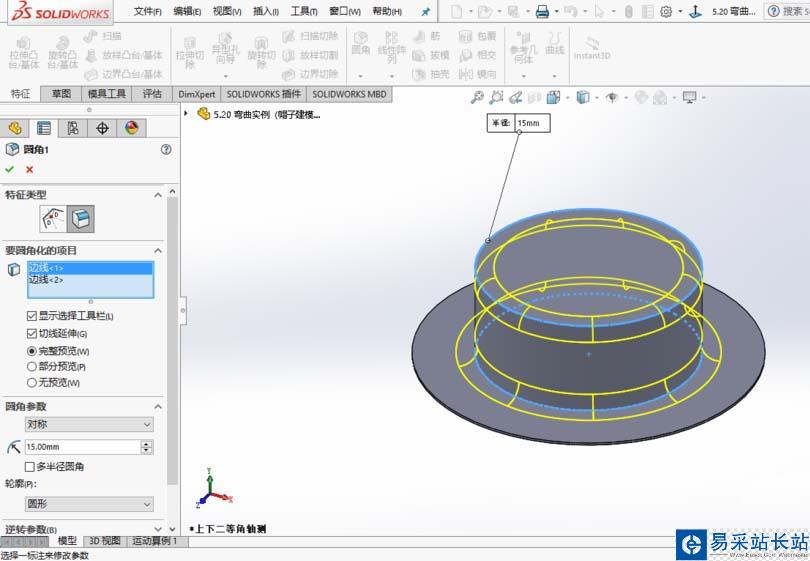Viewport: 810px width, 561px height.
Task: Open the 圆形 profile dropdown
Action: 89,504
